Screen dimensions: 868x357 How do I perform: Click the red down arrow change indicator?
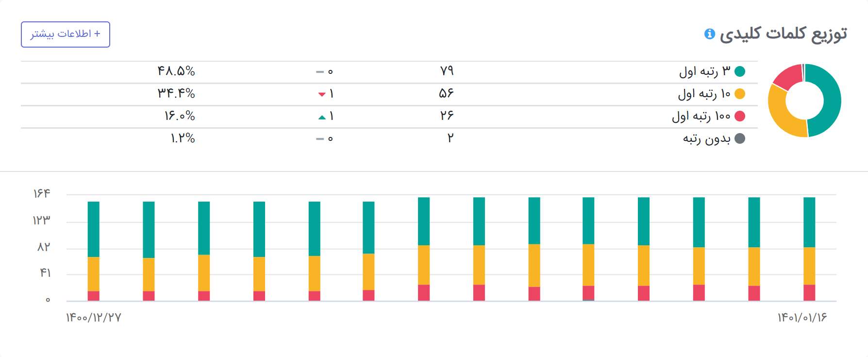322,94
